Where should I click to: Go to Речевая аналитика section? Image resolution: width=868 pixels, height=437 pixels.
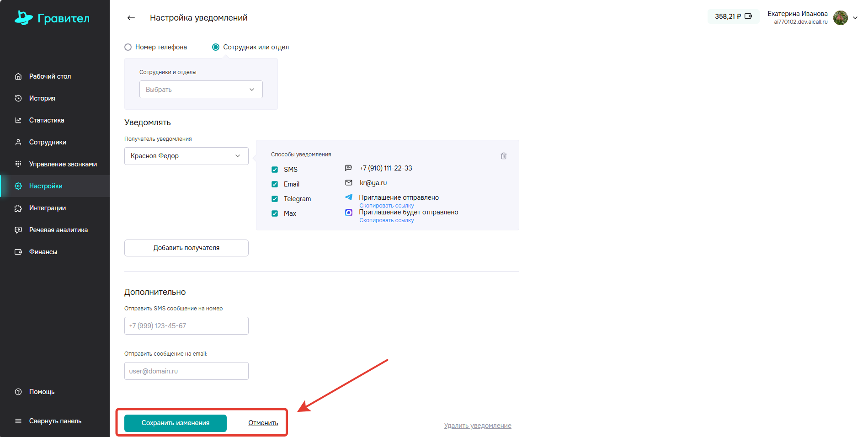click(58, 230)
